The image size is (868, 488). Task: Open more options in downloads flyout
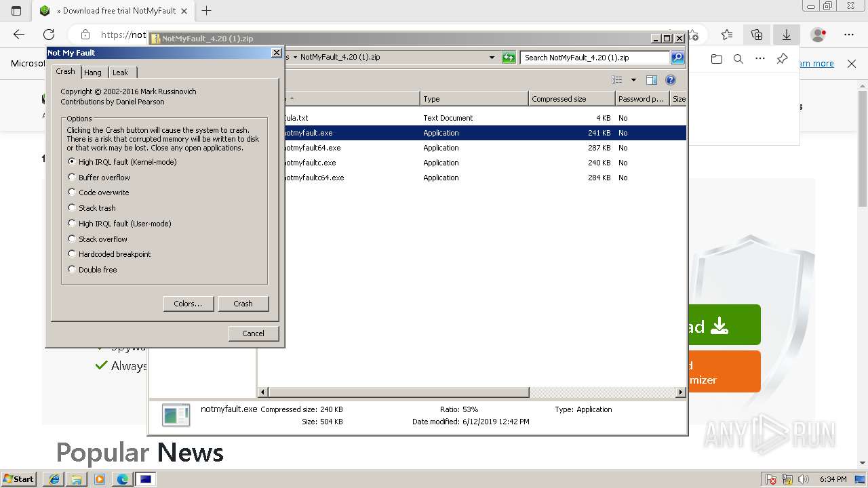(x=760, y=60)
